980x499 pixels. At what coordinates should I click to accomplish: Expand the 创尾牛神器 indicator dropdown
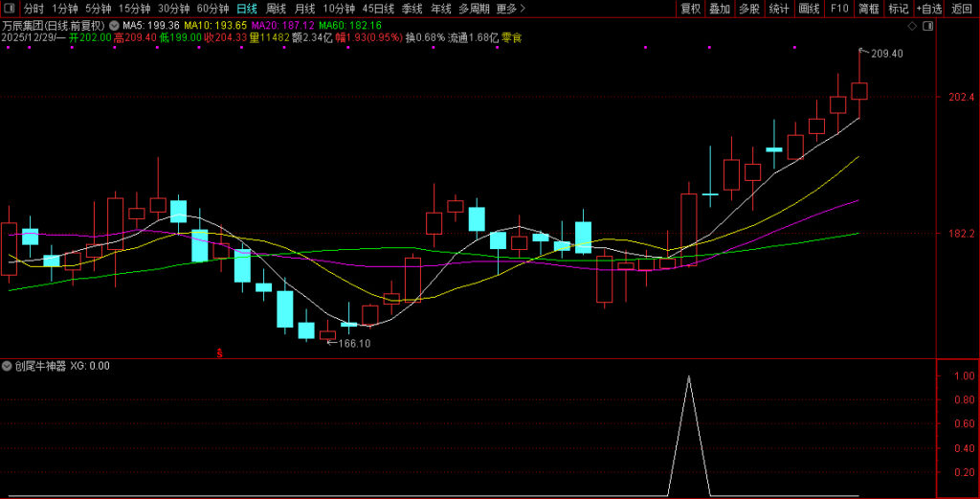[x=7, y=366]
